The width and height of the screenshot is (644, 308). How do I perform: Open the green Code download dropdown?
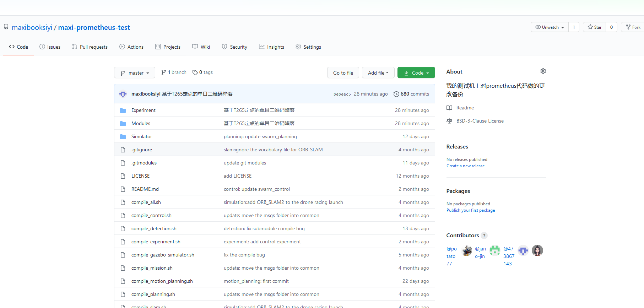[416, 73]
